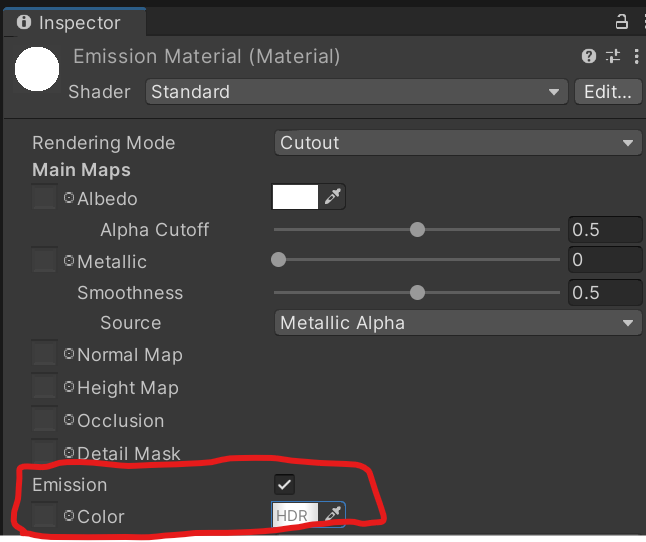This screenshot has width=646, height=542.
Task: Open the material help reference icon
Action: [589, 56]
